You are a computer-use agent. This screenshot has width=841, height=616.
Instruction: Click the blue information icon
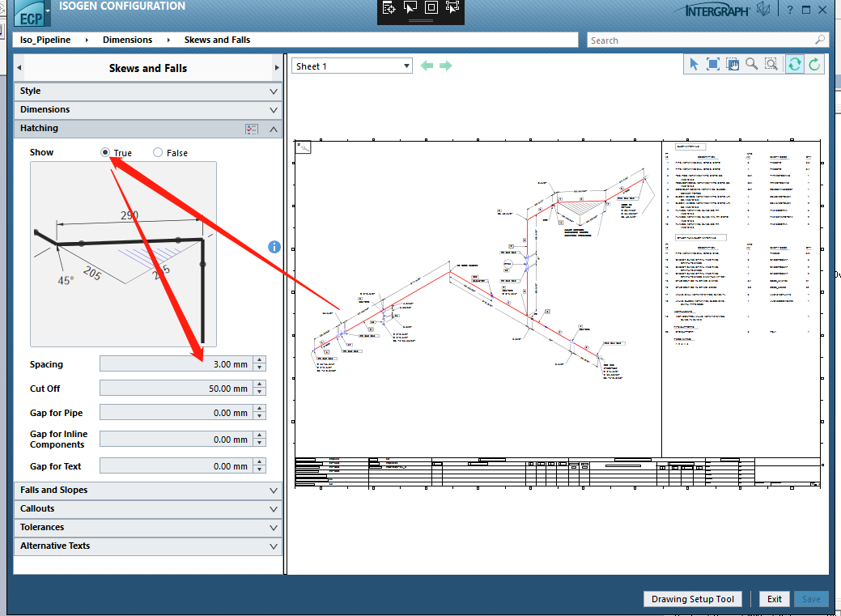[x=274, y=247]
